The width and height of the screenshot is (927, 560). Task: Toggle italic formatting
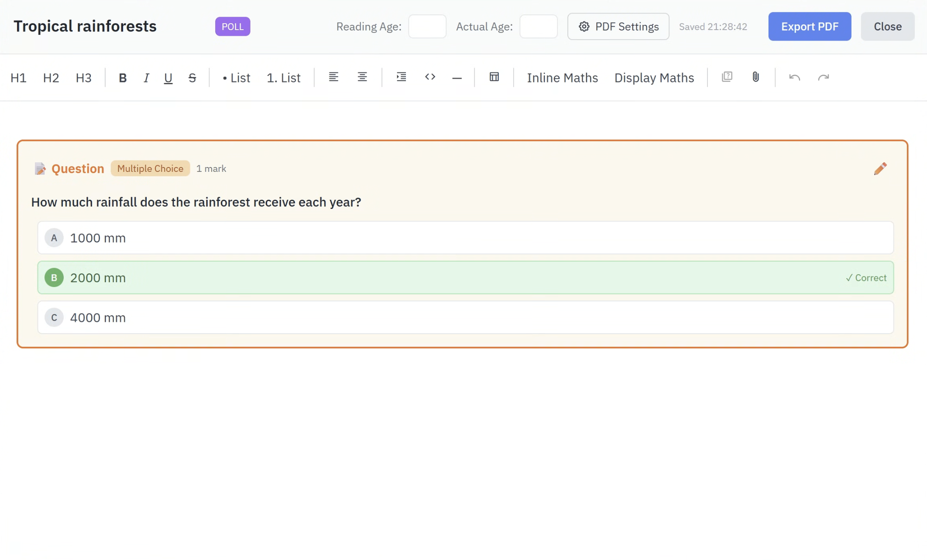coord(146,78)
